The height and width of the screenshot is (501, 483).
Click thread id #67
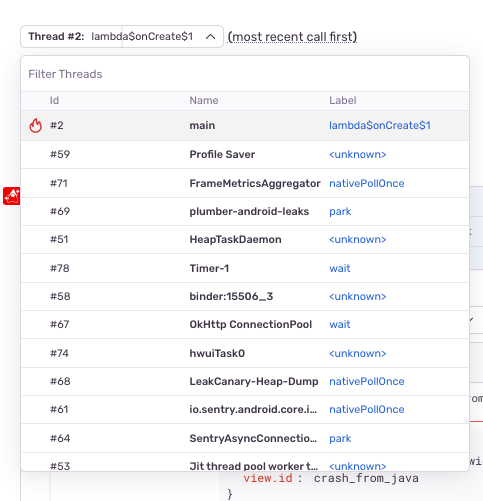tap(60, 324)
